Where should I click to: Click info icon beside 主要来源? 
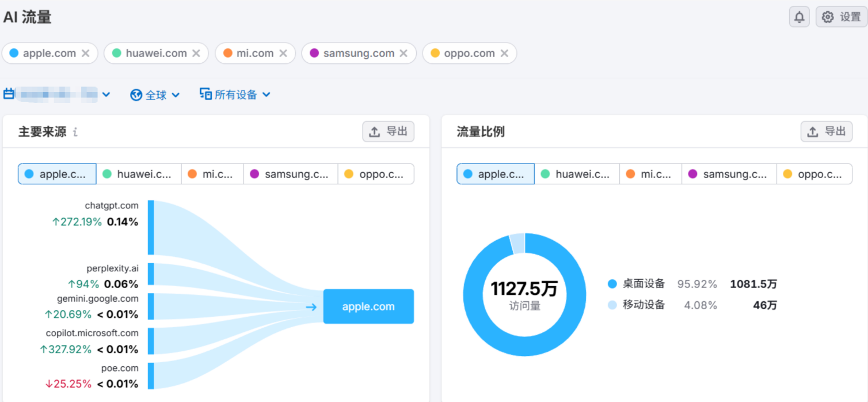tap(75, 132)
